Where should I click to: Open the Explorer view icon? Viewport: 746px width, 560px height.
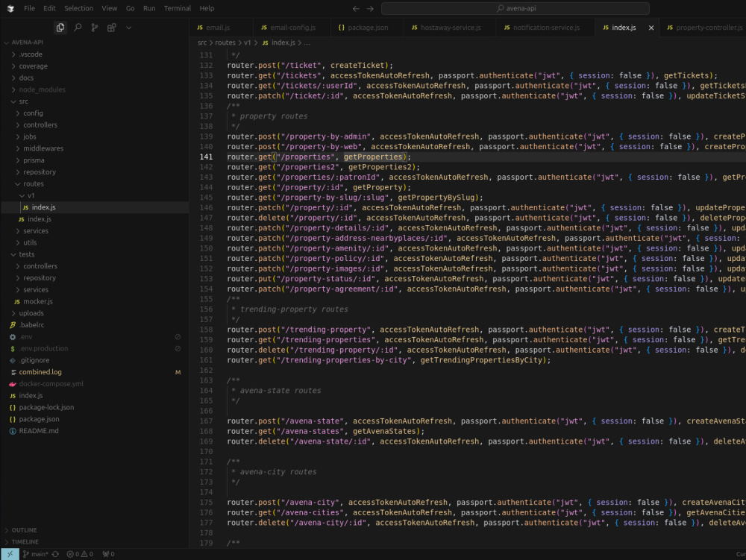pos(60,28)
